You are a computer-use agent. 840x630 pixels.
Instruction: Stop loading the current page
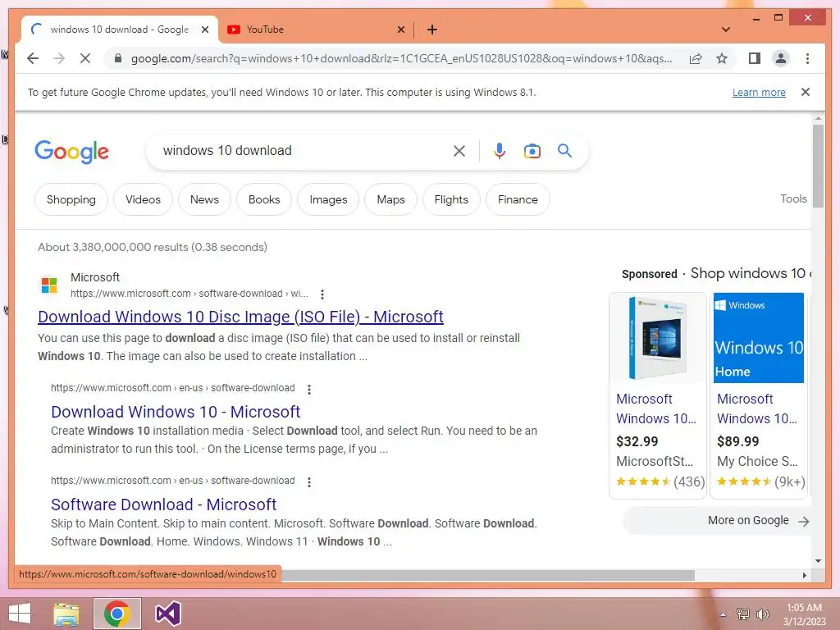[85, 58]
